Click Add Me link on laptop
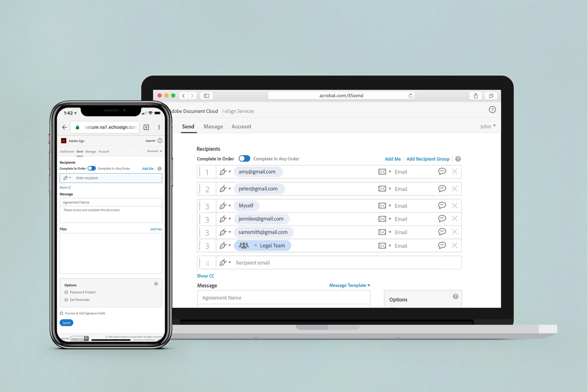This screenshot has height=392, width=588. pos(393,159)
